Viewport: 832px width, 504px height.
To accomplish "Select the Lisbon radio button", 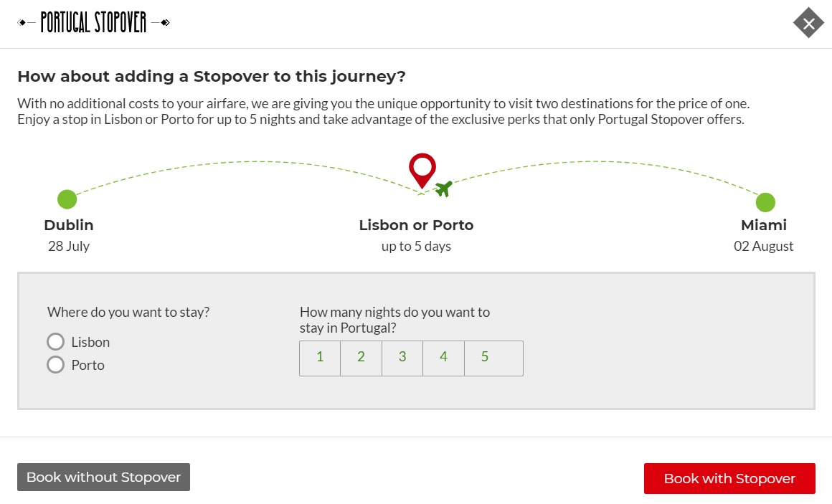I will pyautogui.click(x=56, y=342).
